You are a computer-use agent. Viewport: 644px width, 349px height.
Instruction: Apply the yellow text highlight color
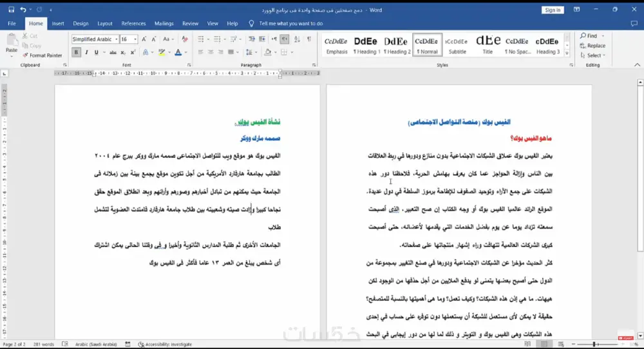click(162, 52)
